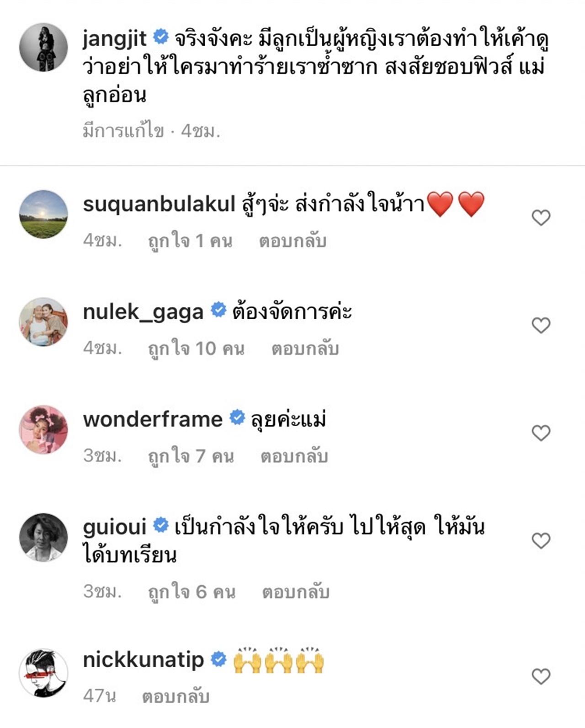
Task: View nulek_gaga's profile photo
Action: tap(43, 321)
